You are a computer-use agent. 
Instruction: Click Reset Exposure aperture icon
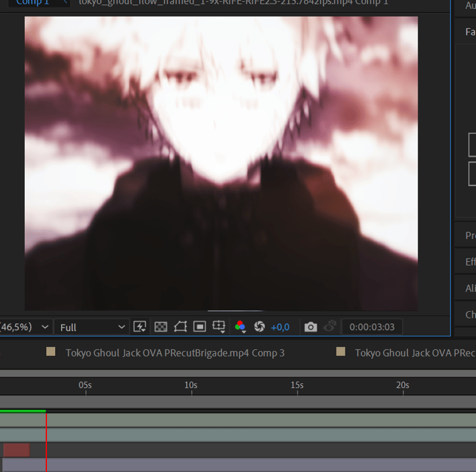[x=260, y=327]
